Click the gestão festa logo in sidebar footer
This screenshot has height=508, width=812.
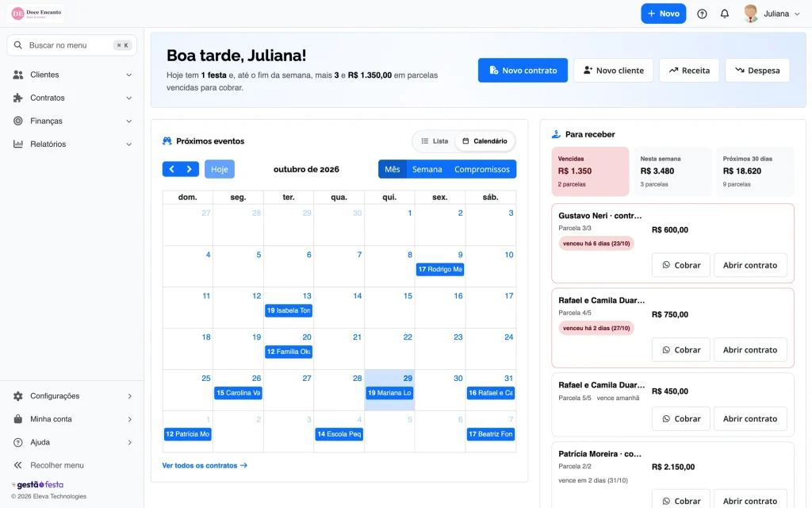tap(37, 485)
